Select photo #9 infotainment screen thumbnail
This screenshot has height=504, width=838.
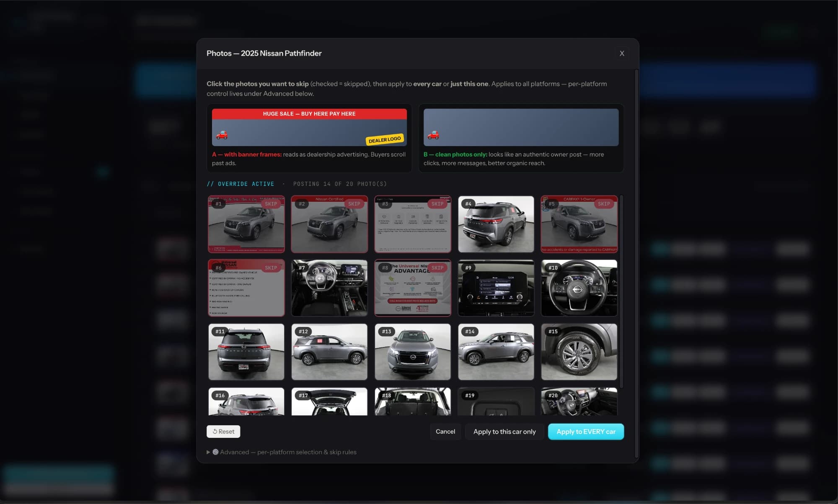(x=496, y=288)
